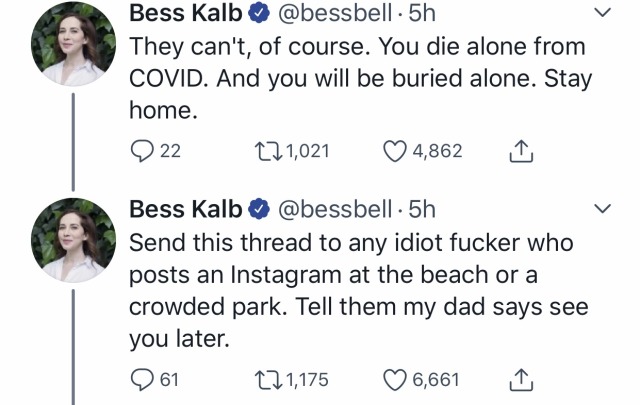Open the Bess Kalb name on the second tweet
640x405 pixels.
point(186,209)
